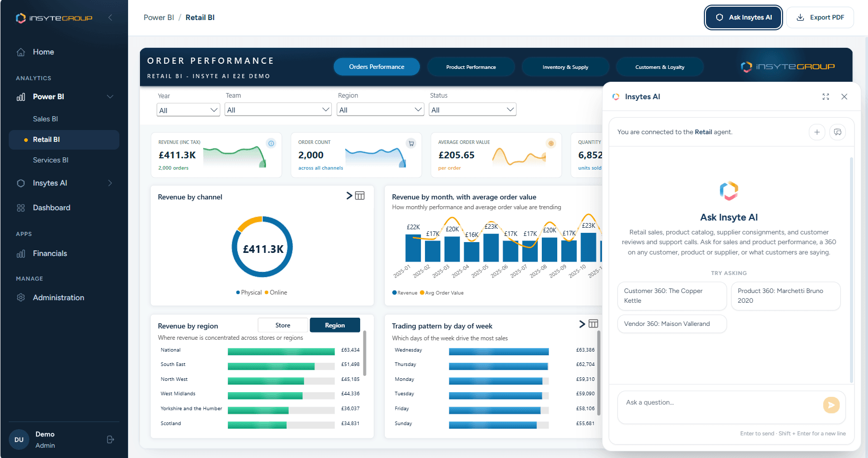Toggle the Avg Order Value legend series
The width and height of the screenshot is (868, 458).
pyautogui.click(x=442, y=293)
